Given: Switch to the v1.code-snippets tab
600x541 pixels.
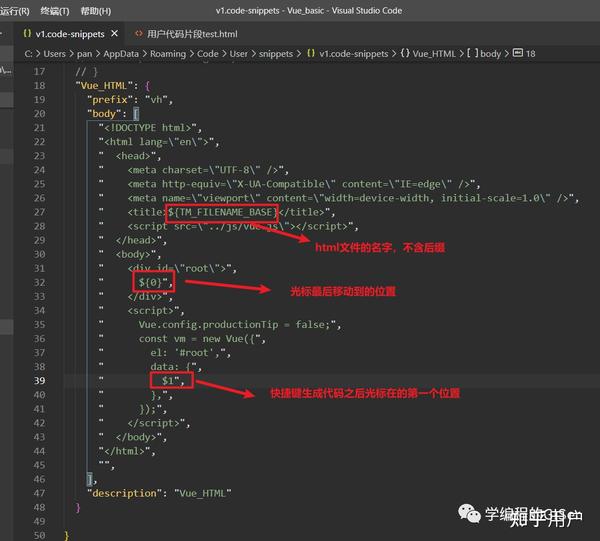Looking at the screenshot, I should point(70,34).
